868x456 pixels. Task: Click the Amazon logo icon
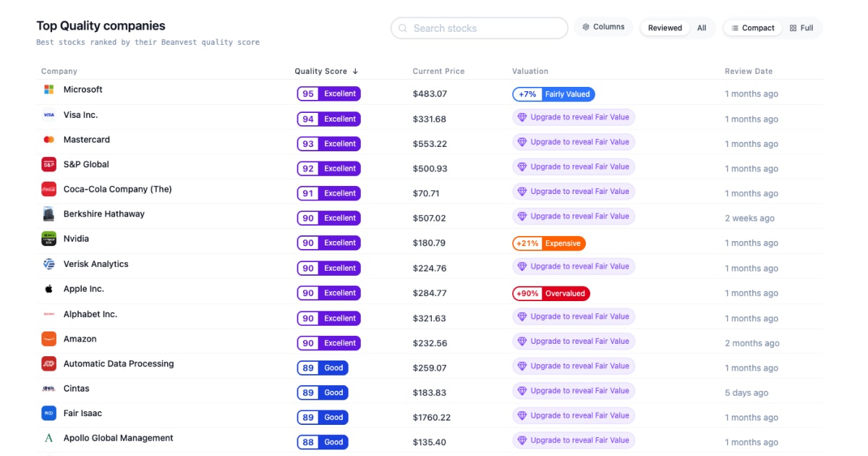tap(48, 339)
